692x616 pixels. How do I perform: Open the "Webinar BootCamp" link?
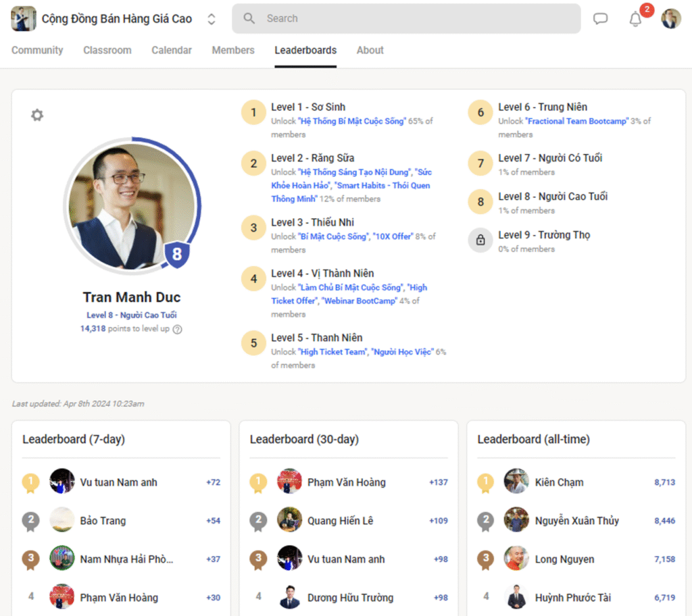[360, 301]
